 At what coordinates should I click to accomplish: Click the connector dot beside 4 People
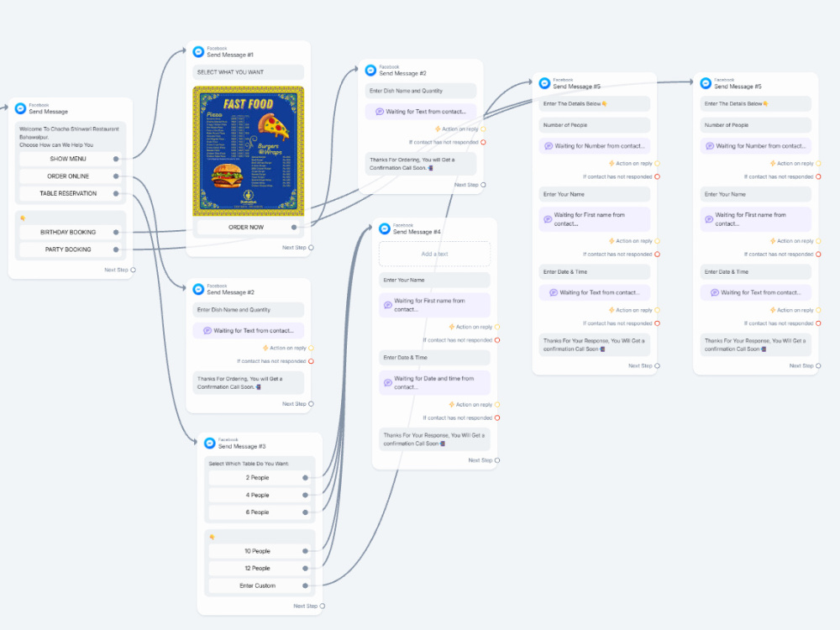(305, 495)
